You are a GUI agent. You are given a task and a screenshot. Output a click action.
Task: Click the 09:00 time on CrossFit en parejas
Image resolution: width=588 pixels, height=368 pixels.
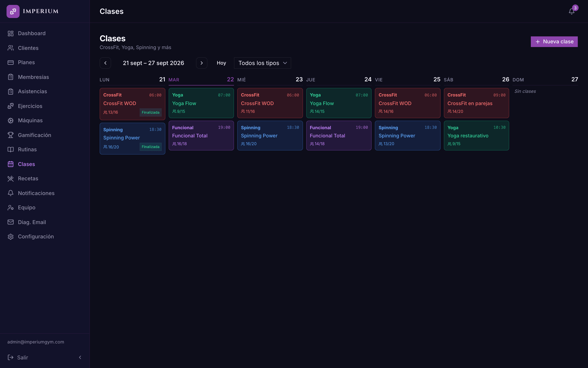499,95
